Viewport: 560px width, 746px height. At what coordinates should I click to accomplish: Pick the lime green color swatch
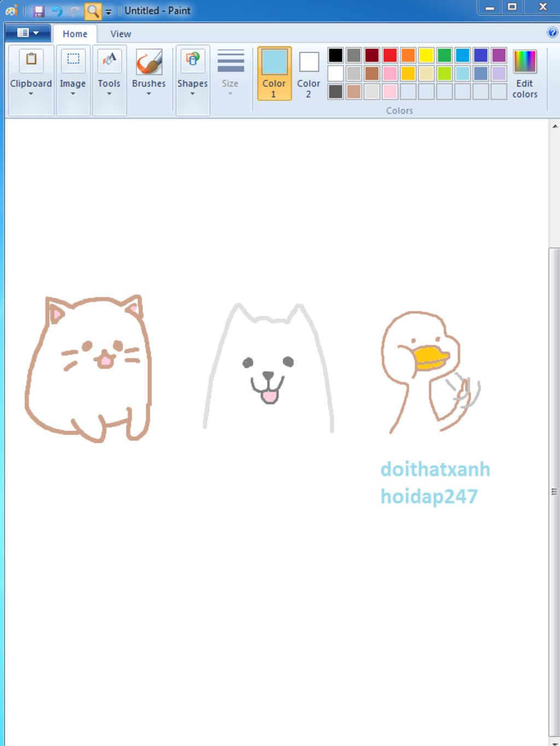pos(445,73)
